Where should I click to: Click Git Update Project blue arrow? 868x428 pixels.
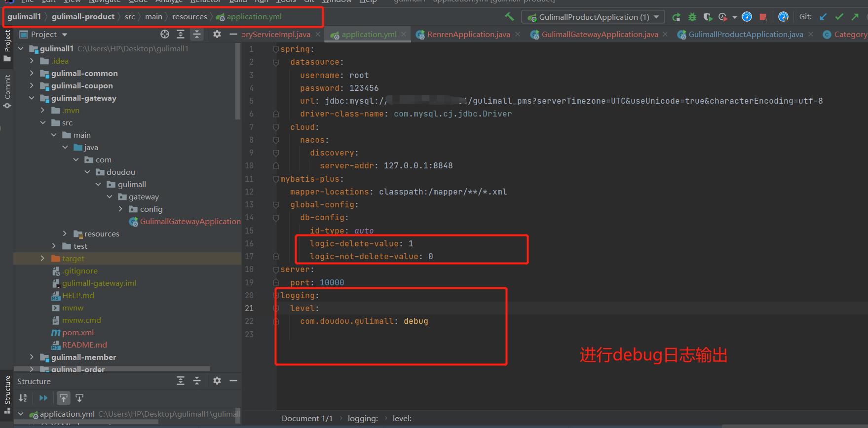click(x=823, y=17)
